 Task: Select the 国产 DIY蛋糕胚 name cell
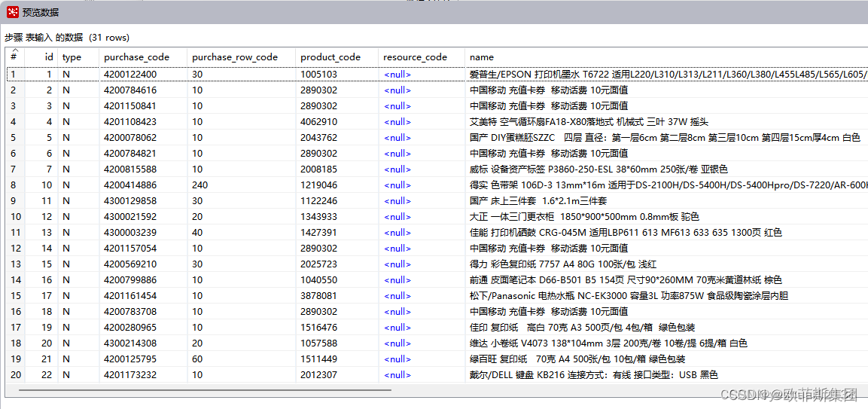click(666, 137)
